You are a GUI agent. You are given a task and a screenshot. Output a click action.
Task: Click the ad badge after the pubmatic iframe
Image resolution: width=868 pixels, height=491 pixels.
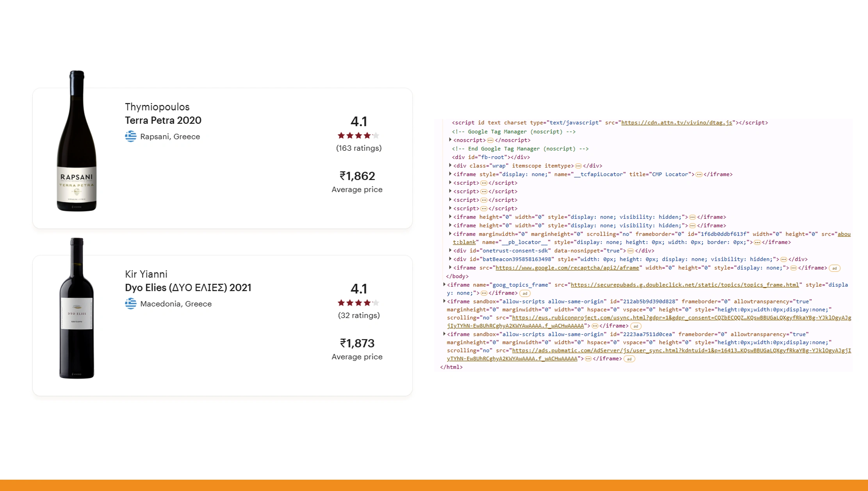(629, 359)
